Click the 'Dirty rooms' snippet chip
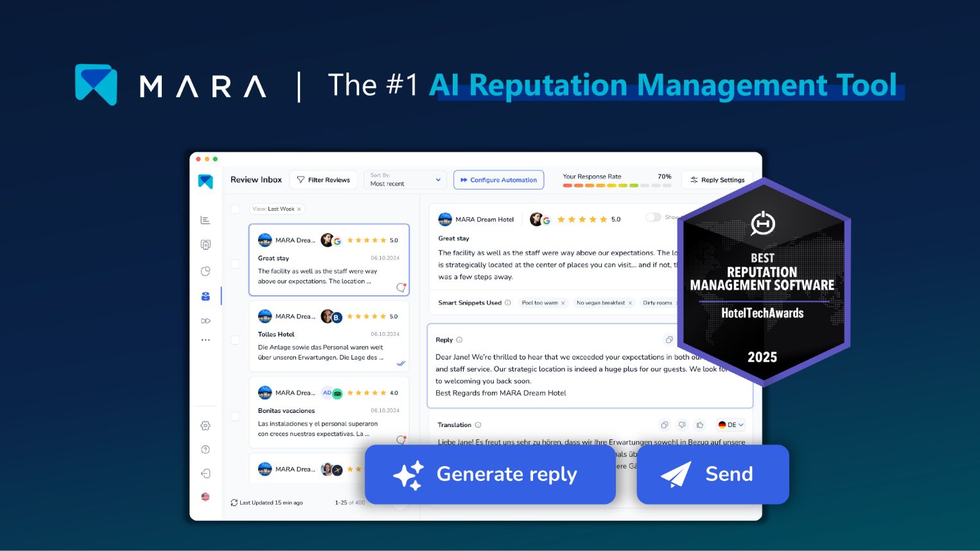Image resolution: width=980 pixels, height=551 pixels. point(658,303)
